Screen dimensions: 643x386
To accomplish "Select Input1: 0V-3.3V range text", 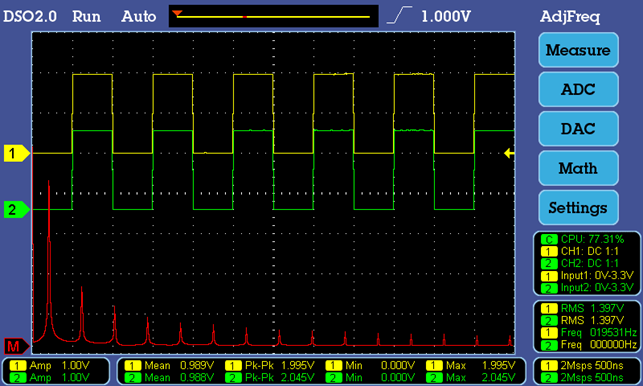I will pyautogui.click(x=597, y=276).
